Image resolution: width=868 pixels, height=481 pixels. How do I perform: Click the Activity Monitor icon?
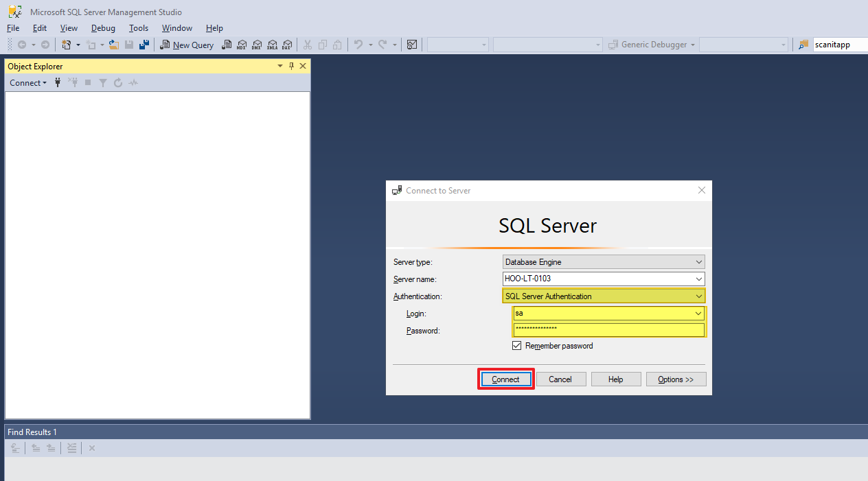click(412, 45)
